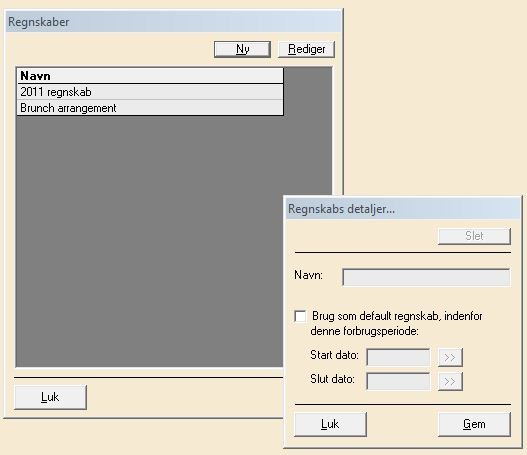Enable the Brug som default regnskab checkbox
This screenshot has width=527, height=455.
[300, 316]
